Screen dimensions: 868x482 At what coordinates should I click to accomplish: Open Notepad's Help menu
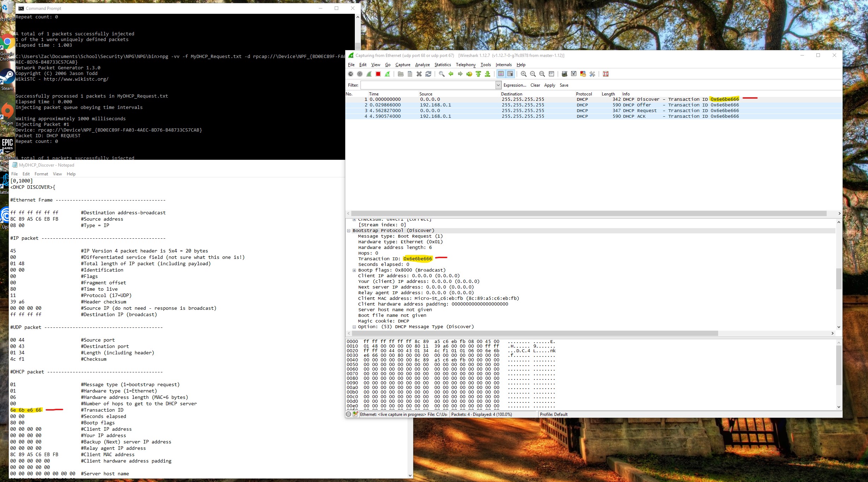(x=71, y=174)
